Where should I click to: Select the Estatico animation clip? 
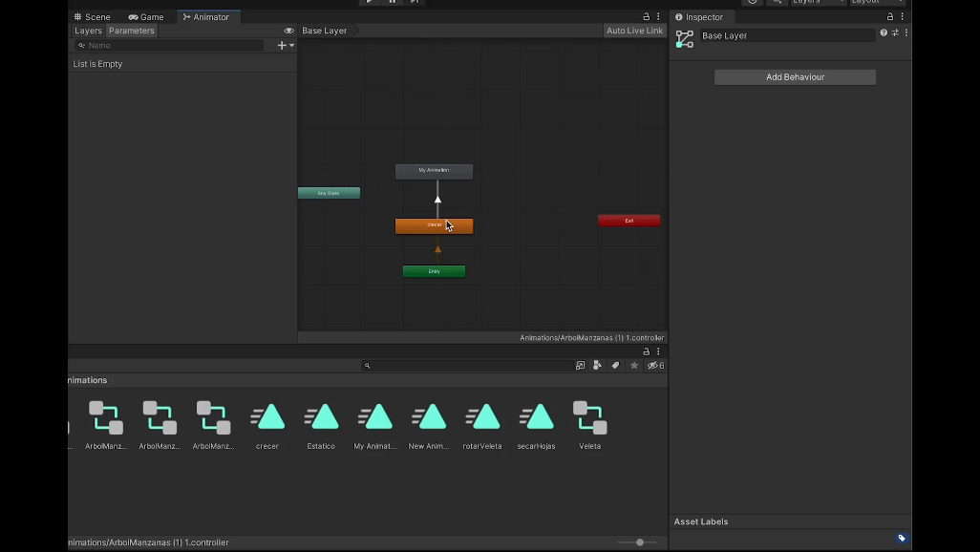321,425
